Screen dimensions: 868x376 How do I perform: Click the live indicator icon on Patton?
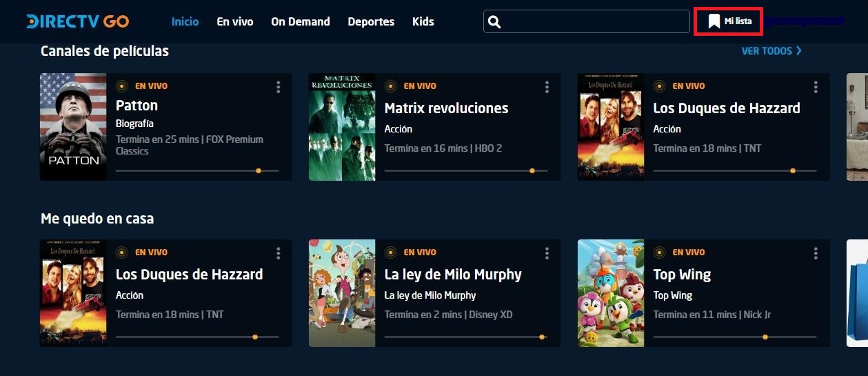pos(122,86)
